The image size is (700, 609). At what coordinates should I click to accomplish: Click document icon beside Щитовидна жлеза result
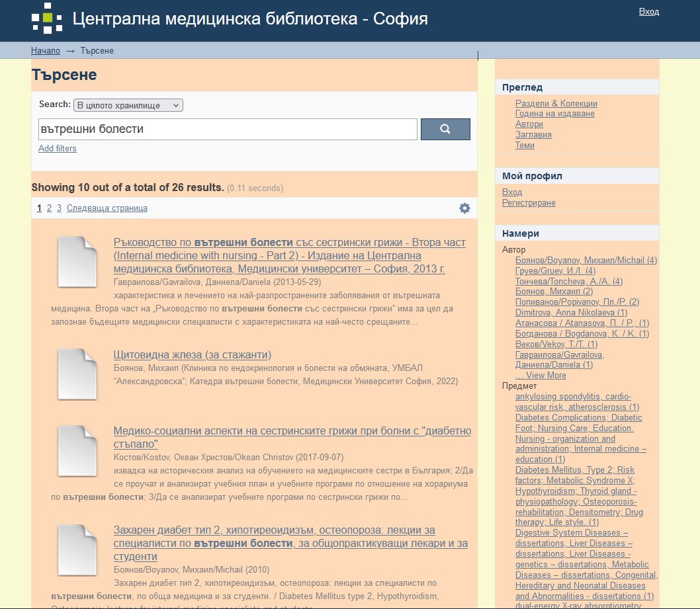(x=77, y=374)
